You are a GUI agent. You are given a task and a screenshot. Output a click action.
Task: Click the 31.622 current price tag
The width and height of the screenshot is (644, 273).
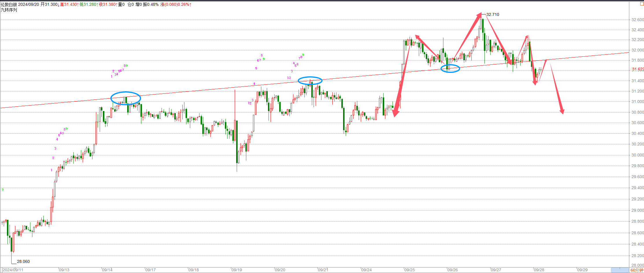[638, 69]
